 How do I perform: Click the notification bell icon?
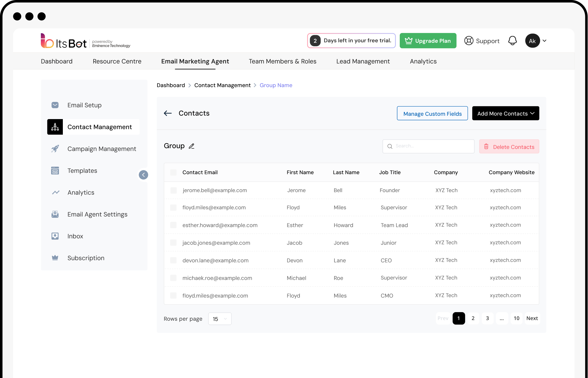click(513, 40)
